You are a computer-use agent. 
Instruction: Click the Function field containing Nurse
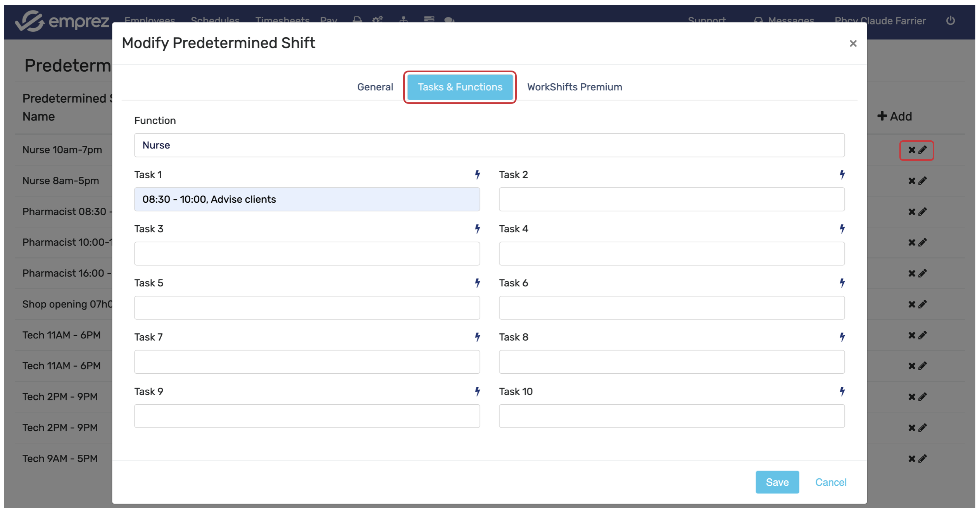click(x=489, y=145)
